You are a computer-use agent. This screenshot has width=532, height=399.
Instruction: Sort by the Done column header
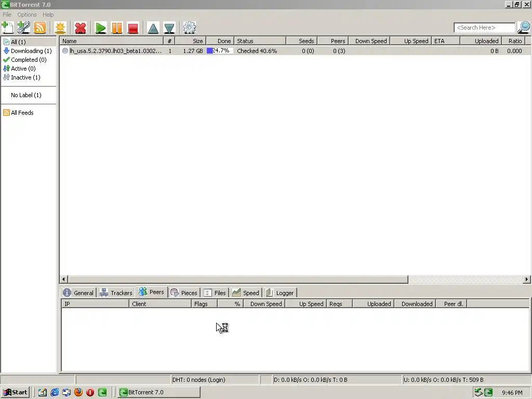220,41
